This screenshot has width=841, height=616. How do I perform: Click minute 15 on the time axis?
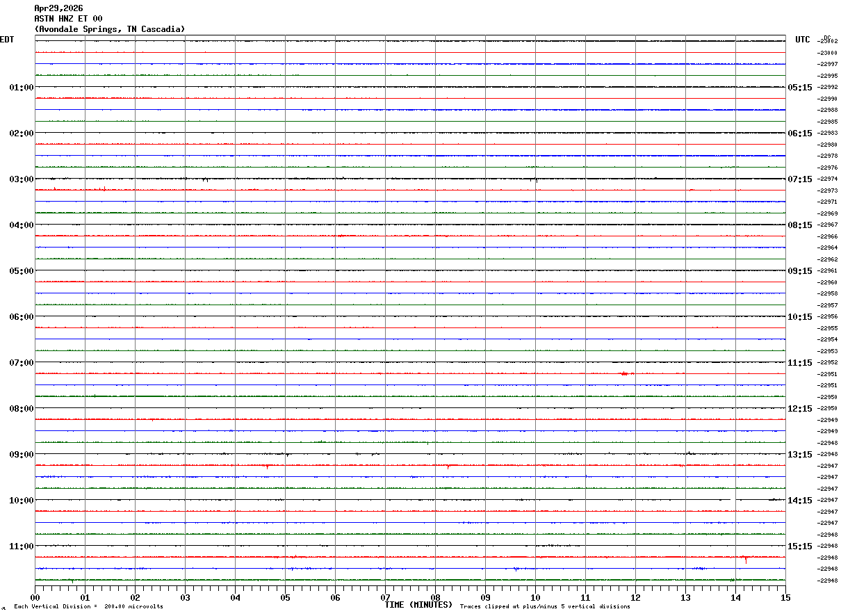pos(785,597)
